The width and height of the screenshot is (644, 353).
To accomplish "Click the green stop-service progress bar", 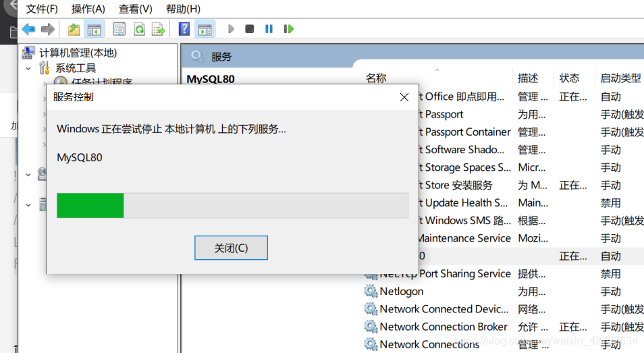I will (x=232, y=206).
